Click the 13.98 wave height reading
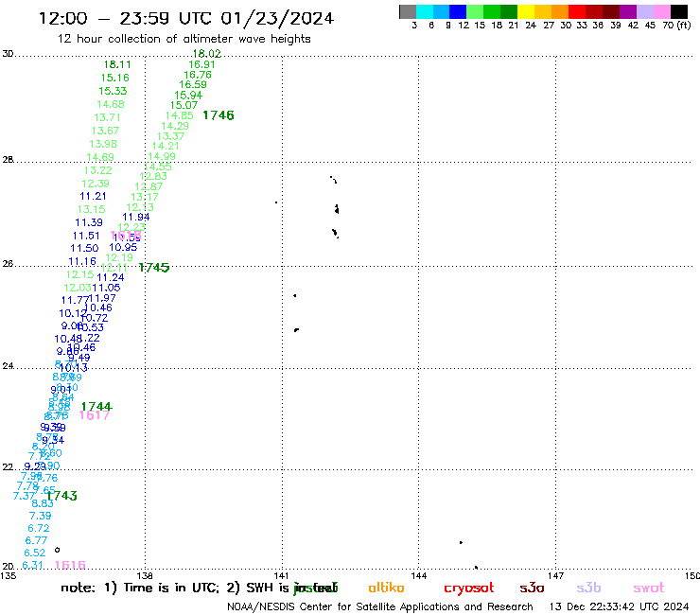Viewport: 700px width, 615px height. 103,144
